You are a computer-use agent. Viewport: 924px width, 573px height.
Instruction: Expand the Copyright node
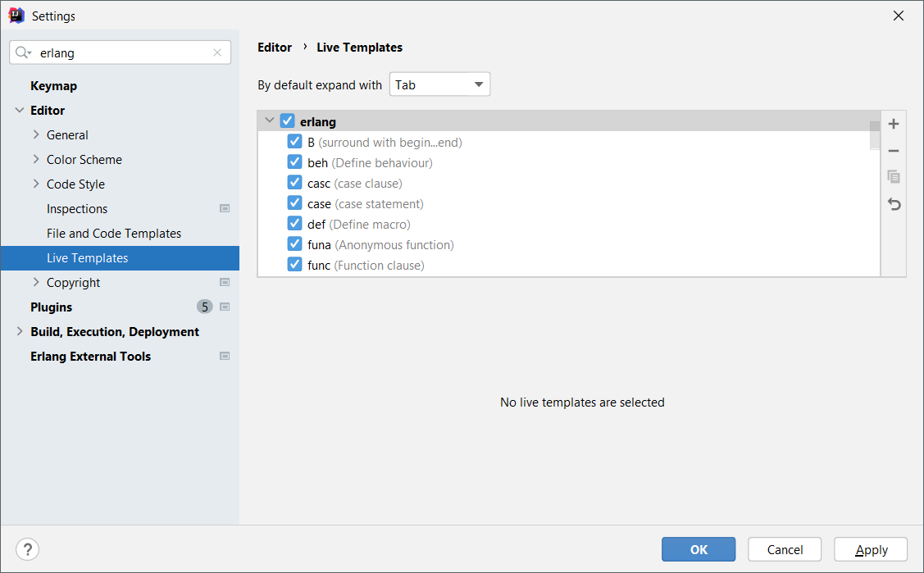click(x=36, y=282)
